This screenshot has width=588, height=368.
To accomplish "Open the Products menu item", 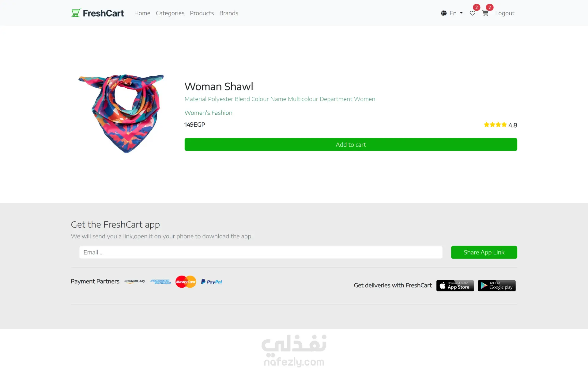I will point(202,13).
